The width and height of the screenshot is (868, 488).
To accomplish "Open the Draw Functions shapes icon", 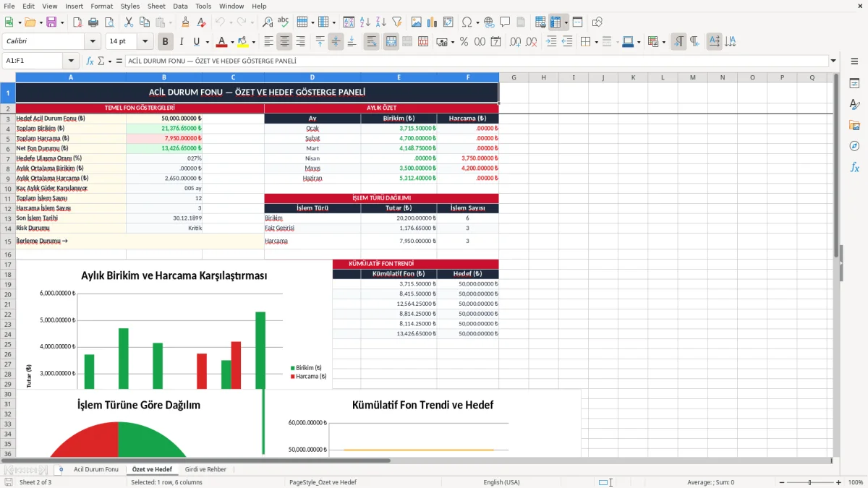I will tap(597, 22).
